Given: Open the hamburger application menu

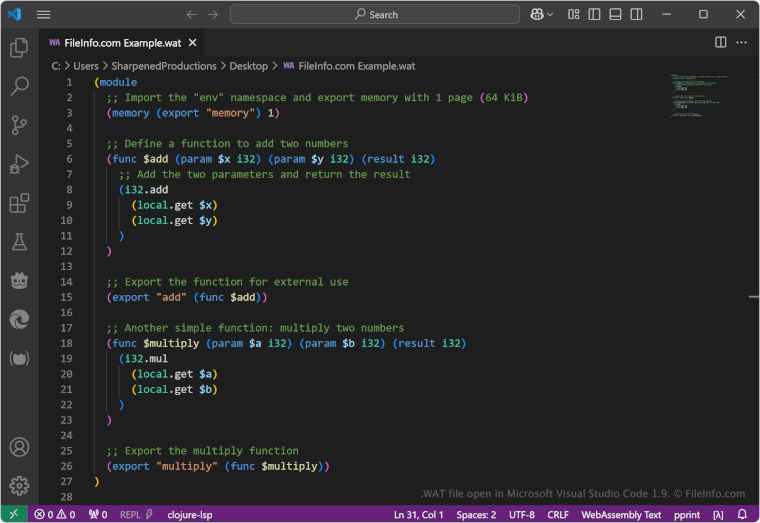Looking at the screenshot, I should (44, 15).
